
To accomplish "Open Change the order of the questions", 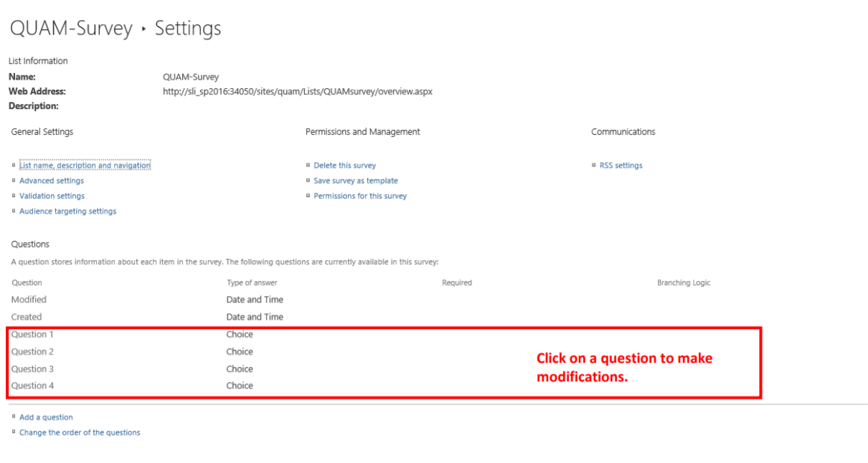I will tap(80, 433).
